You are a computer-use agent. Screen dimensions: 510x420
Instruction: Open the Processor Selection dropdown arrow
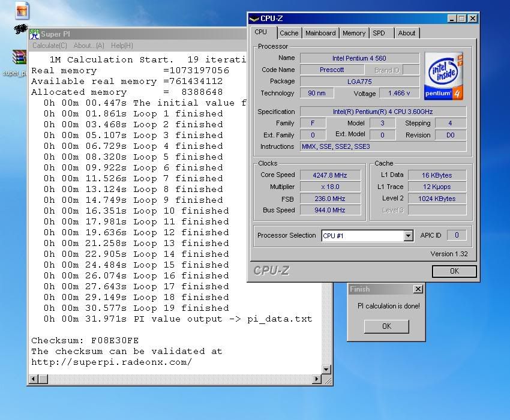(x=409, y=236)
